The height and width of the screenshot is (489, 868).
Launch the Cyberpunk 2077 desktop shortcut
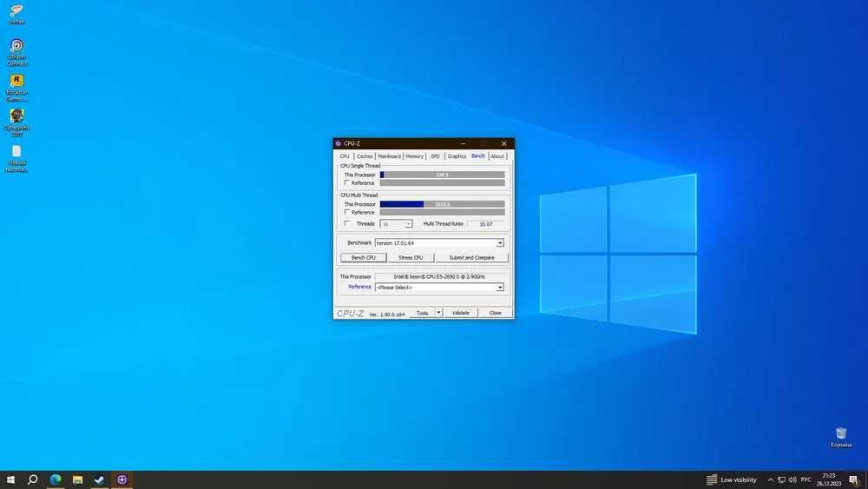click(x=16, y=122)
